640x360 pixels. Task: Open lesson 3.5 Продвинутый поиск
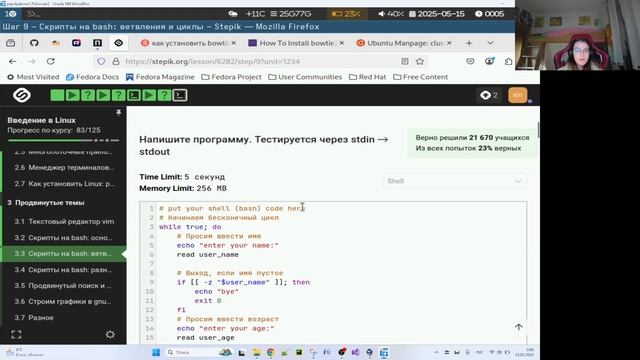tap(64, 285)
